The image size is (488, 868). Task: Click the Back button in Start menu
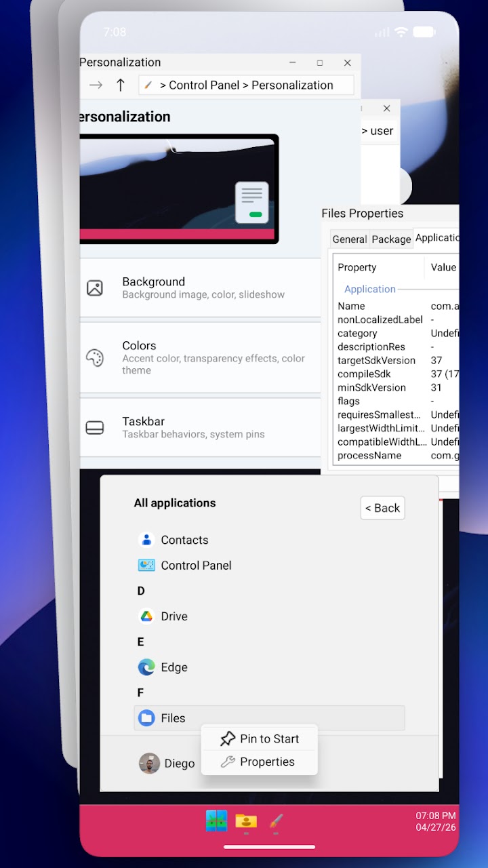pos(382,508)
